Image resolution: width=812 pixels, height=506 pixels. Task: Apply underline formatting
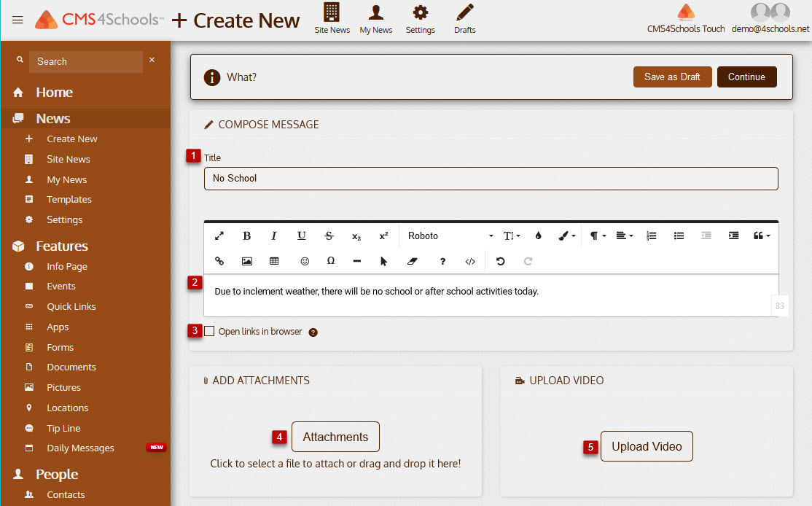tap(301, 236)
